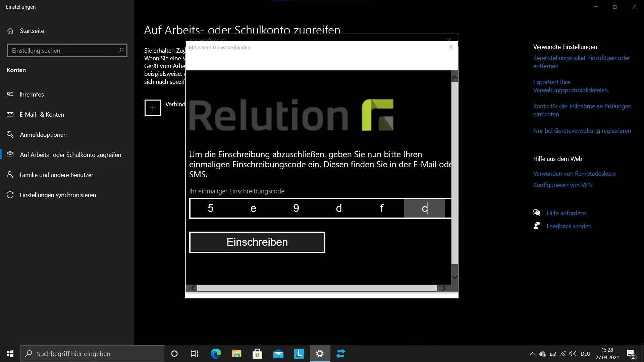The height and width of the screenshot is (362, 644).
Task: Click dialog horizontal scrollbar right arrow
Action: [x=444, y=288]
